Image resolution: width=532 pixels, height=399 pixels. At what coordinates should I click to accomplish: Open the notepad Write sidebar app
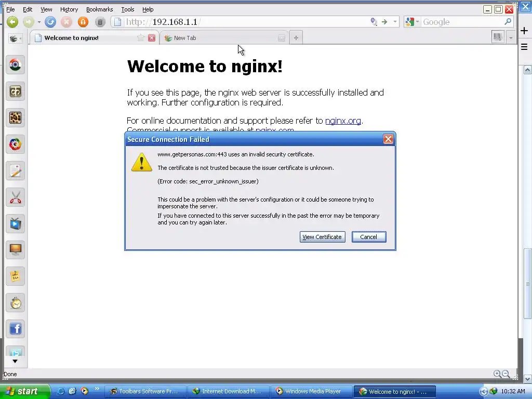pos(15,170)
